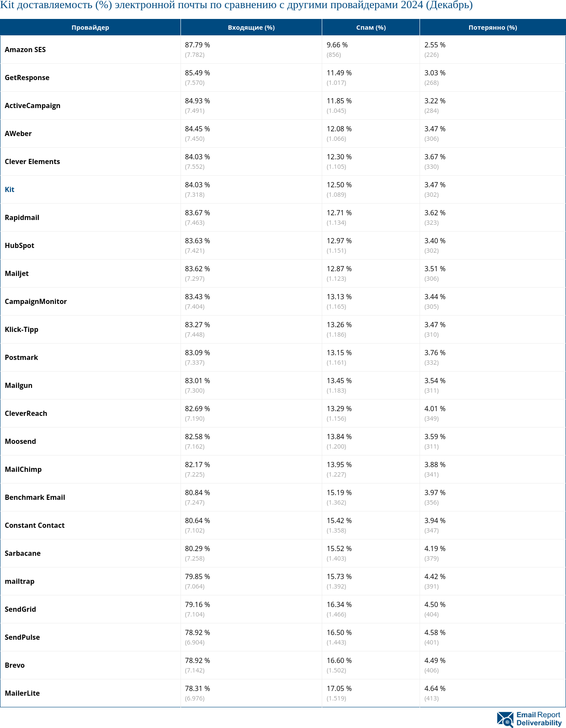Viewport: 566px width, 728px height.
Task: Click the Email Report Deliverability logo icon
Action: (505, 719)
